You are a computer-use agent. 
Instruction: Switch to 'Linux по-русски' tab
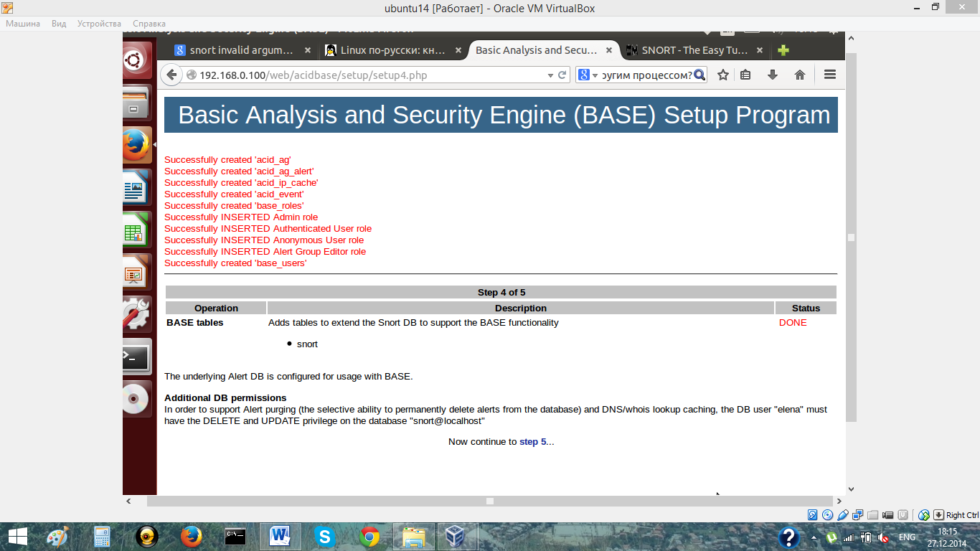pyautogui.click(x=392, y=50)
